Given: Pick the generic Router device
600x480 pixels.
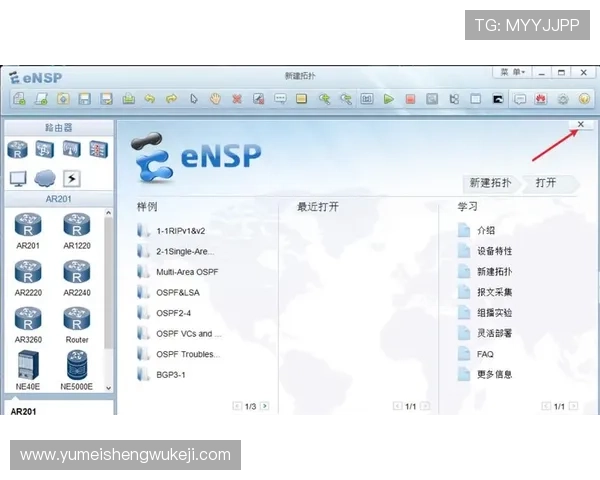Looking at the screenshot, I should (x=77, y=325).
